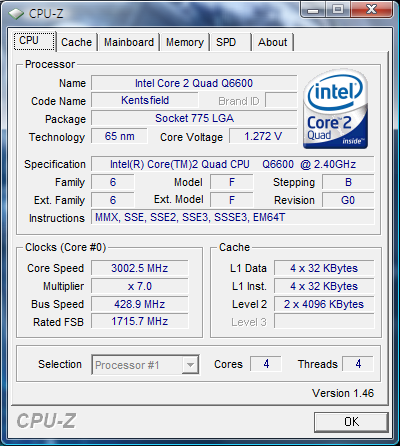Click the Revision value G0
Screen dimensions: 400x446
(348, 200)
